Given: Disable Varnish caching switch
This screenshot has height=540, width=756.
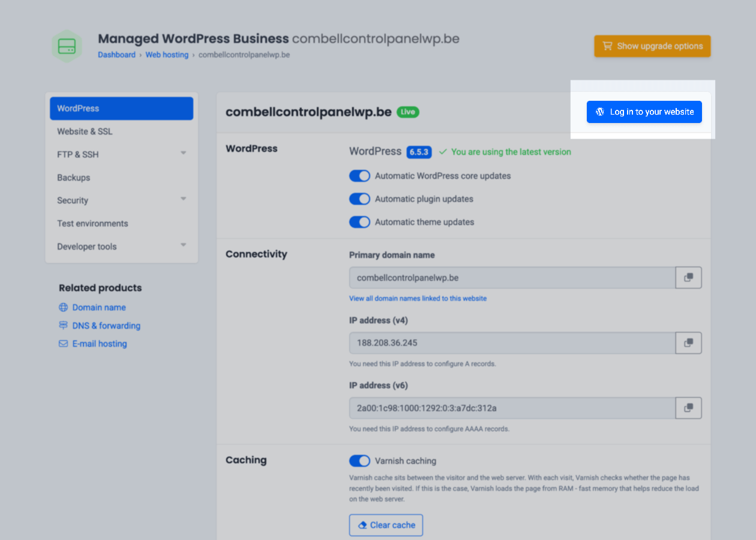Looking at the screenshot, I should click(360, 461).
